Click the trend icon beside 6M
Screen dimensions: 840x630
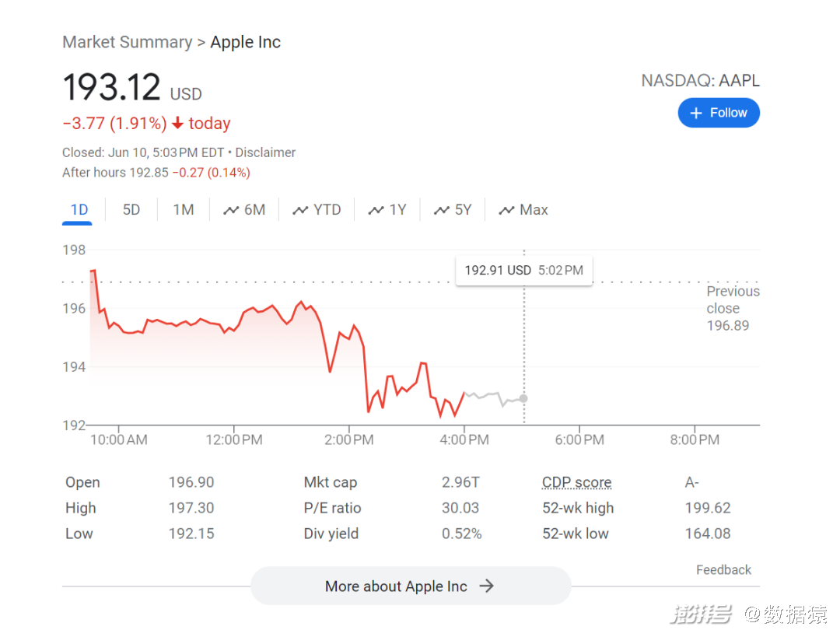tap(231, 210)
